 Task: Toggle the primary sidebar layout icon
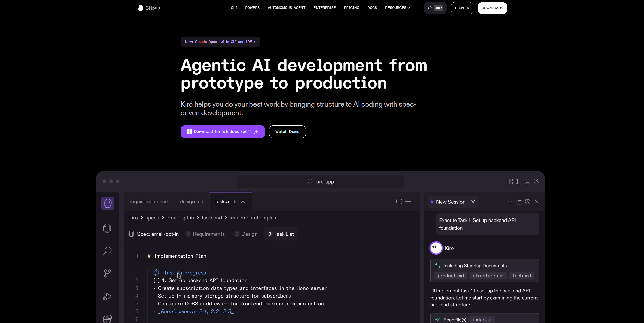click(518, 182)
